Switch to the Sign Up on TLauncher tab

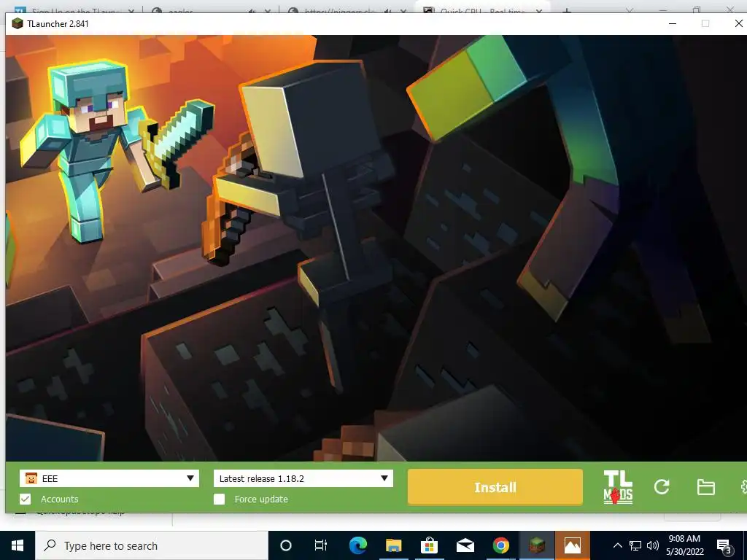(x=74, y=10)
